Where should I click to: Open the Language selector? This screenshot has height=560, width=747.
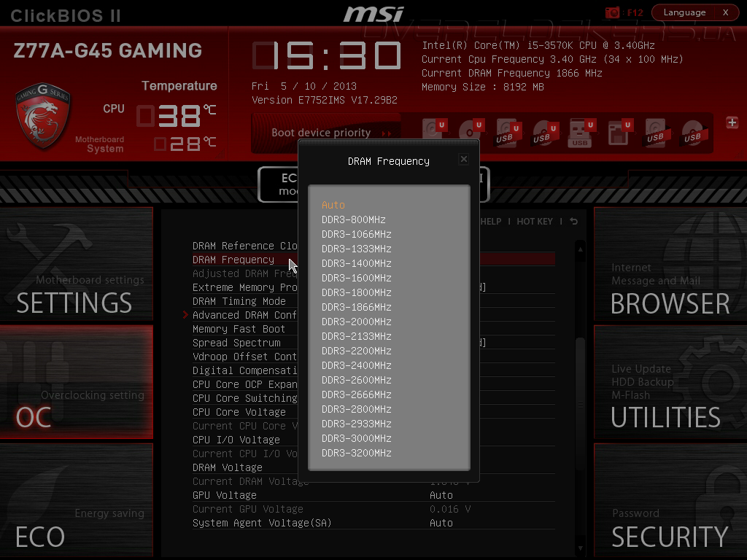(x=684, y=12)
